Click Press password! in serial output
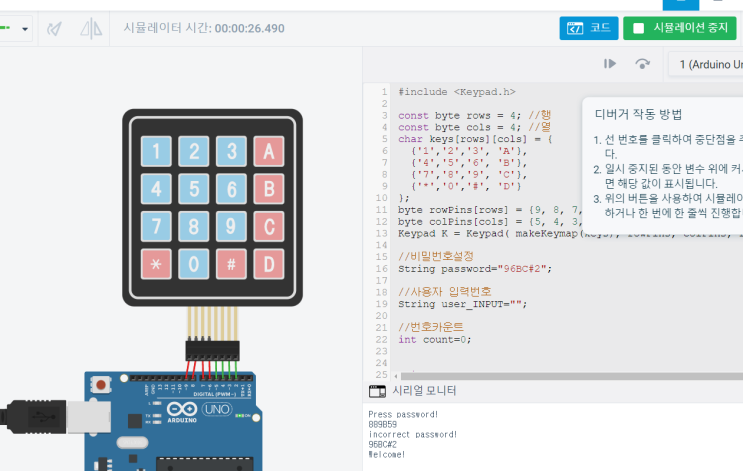Screen dimensions: 743x471 [403, 415]
